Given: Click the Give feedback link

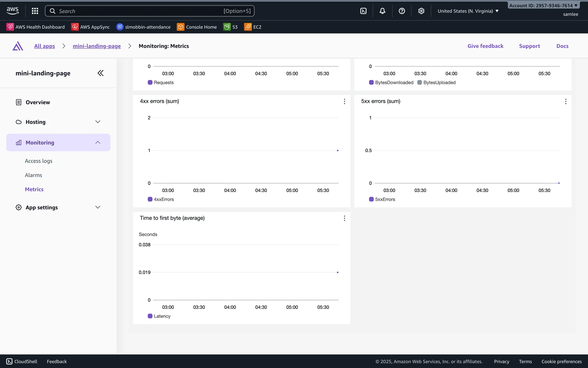Looking at the screenshot, I should click(x=485, y=46).
